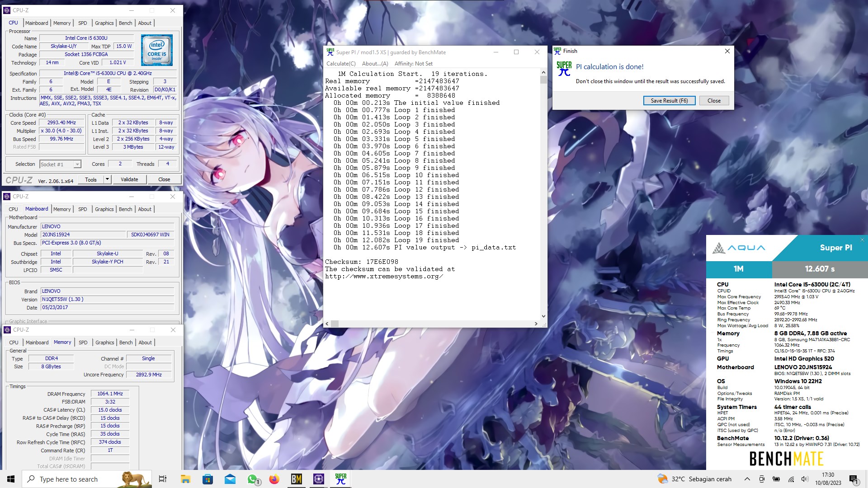Image resolution: width=868 pixels, height=488 pixels.
Task: Click the tray icon left of the battery
Action: coord(762,479)
